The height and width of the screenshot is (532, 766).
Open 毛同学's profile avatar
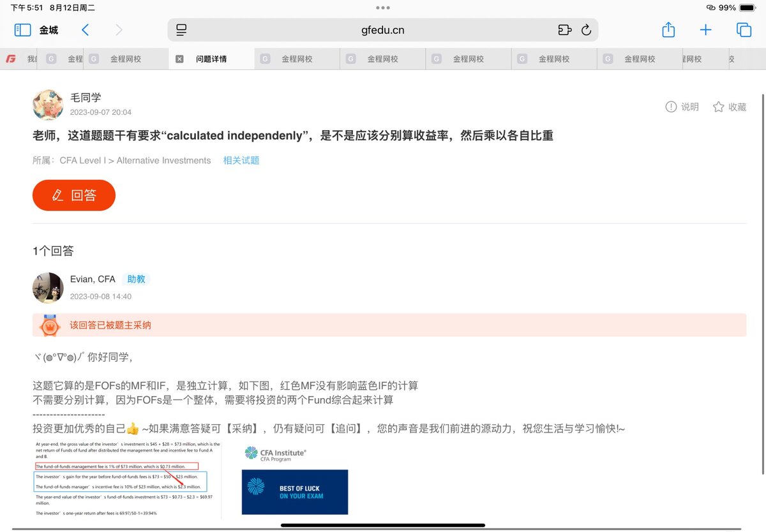48,105
